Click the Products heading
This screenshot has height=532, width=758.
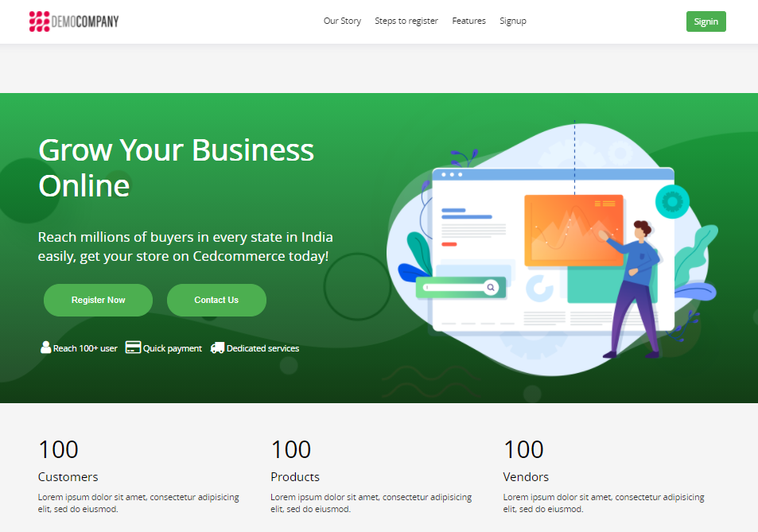(x=295, y=477)
